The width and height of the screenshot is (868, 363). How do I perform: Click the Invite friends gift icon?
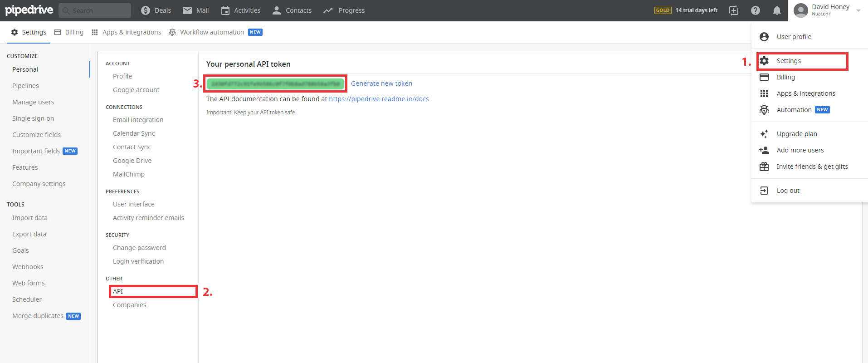764,167
